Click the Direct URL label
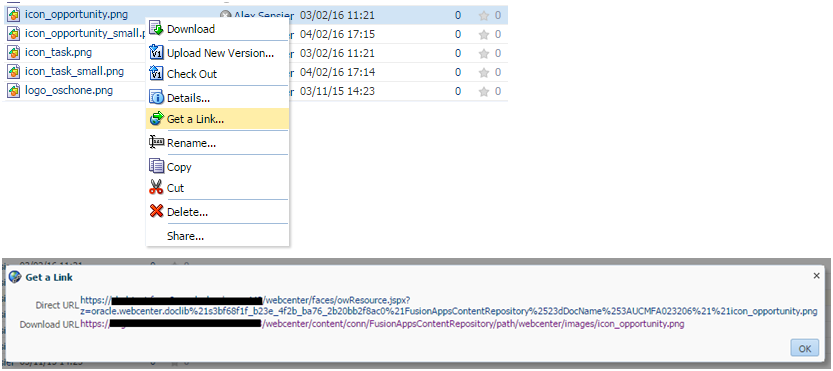The width and height of the screenshot is (833, 371). 57,306
